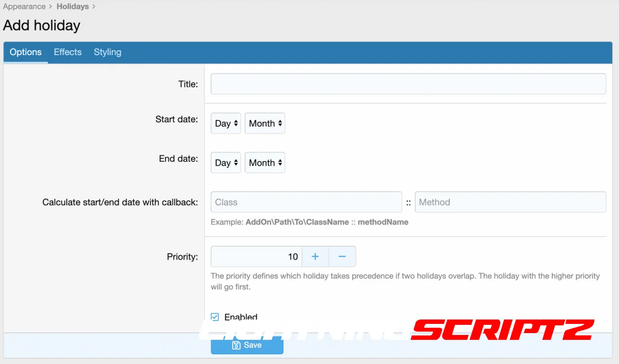Click the callback Method input field
The image size is (619, 364).
[510, 202]
